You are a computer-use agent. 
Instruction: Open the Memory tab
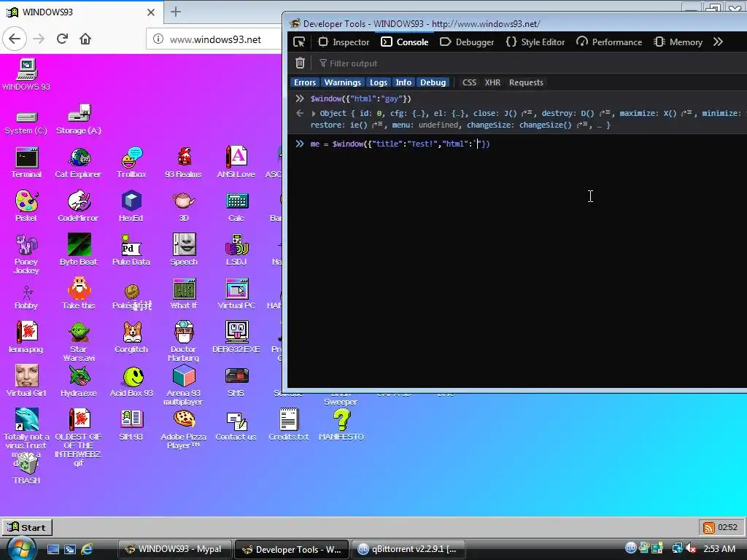pos(678,42)
